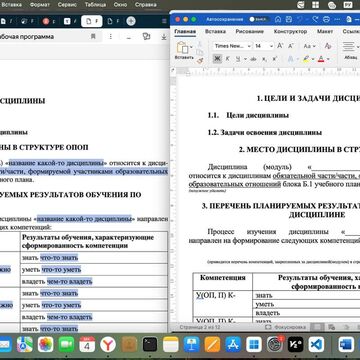Open the Вставка tab in Word ribbon
Screen dimensions: 360x360
215,31
